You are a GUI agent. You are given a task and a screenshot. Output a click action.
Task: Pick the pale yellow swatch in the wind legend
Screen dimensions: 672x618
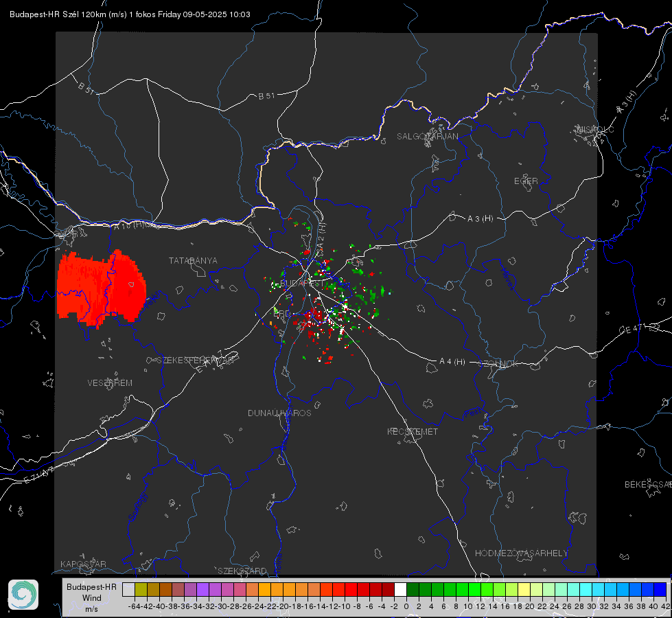tap(524, 590)
